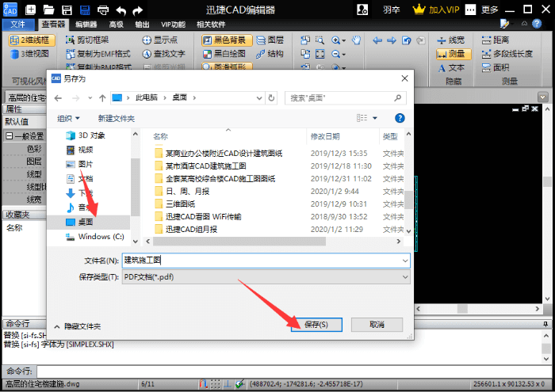Click 取消 button
This screenshot has width=555, height=392.
coord(377,325)
